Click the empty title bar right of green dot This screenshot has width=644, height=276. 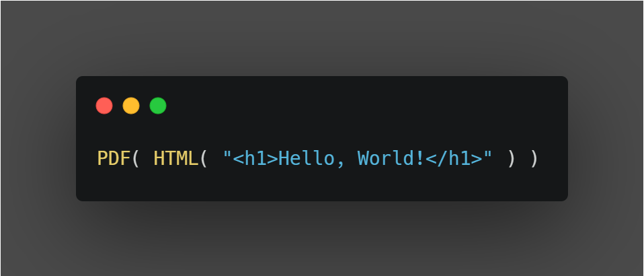[x=363, y=106]
